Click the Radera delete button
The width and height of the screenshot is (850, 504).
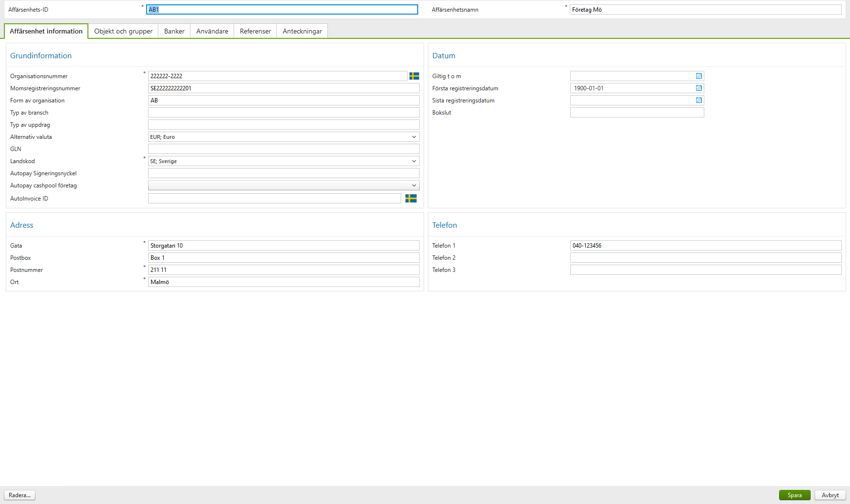(19, 495)
